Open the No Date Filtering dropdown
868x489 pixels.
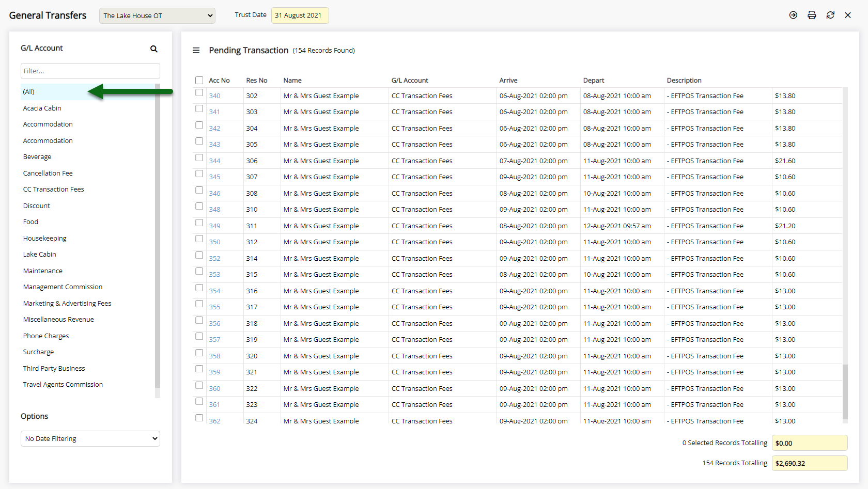pos(90,438)
